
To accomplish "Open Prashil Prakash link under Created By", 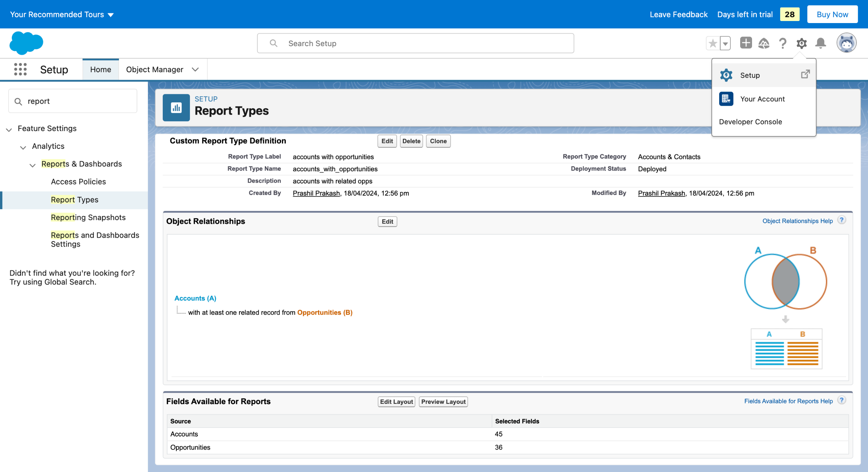I will 316,193.
